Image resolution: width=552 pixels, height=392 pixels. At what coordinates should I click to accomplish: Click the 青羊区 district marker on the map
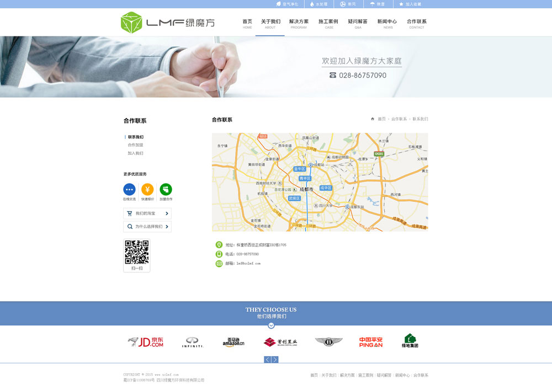click(305, 178)
